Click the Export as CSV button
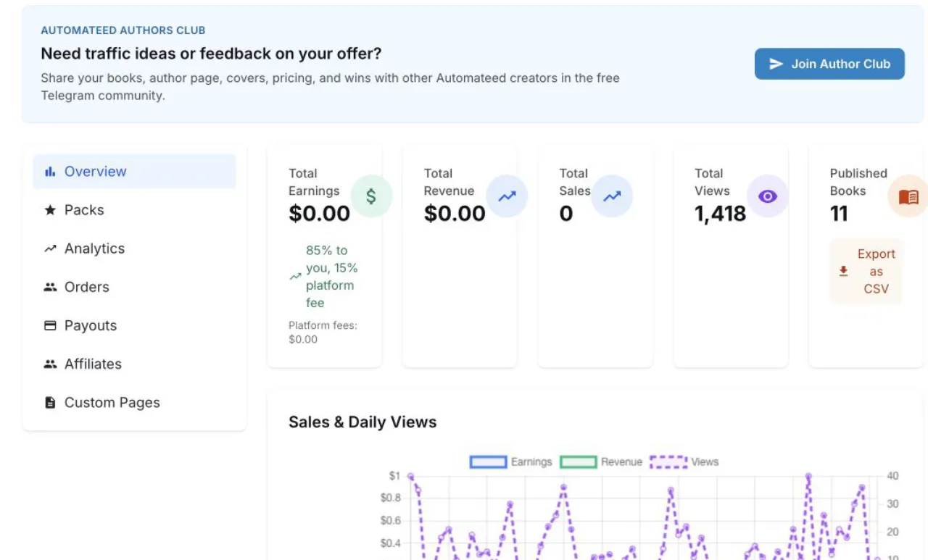Screen dimensions: 928x560 click(866, 271)
